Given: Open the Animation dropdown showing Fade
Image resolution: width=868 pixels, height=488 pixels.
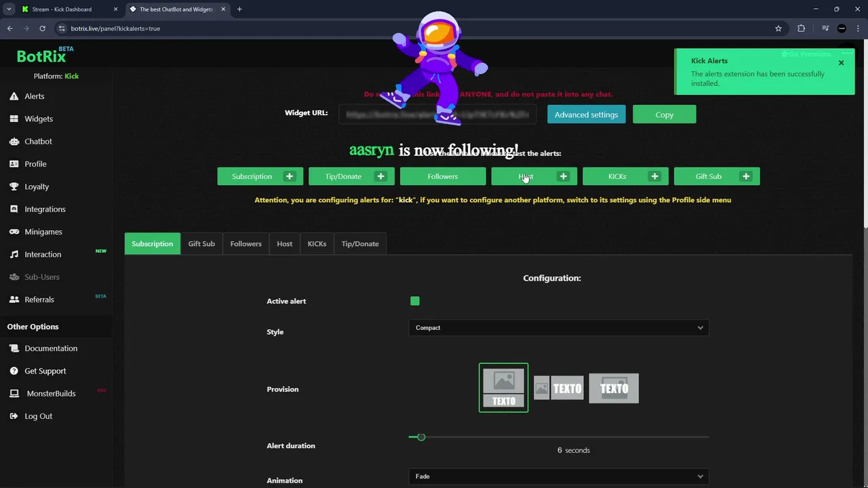Looking at the screenshot, I should [559, 476].
